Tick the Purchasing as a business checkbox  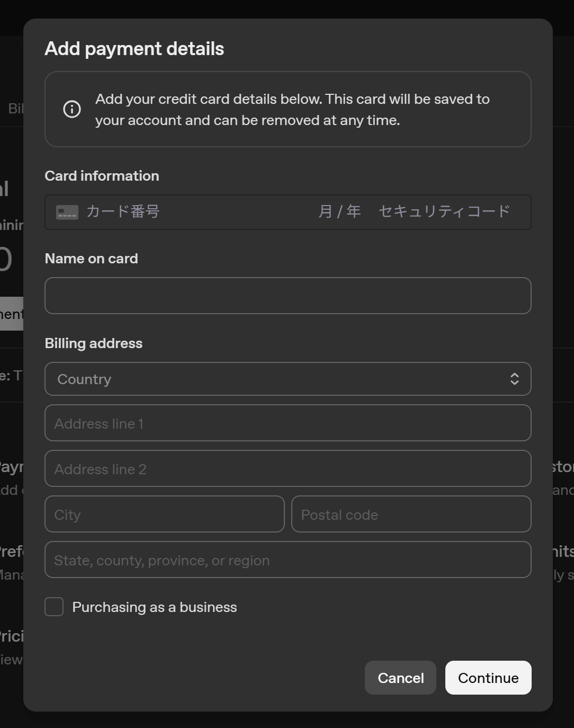[x=54, y=607]
